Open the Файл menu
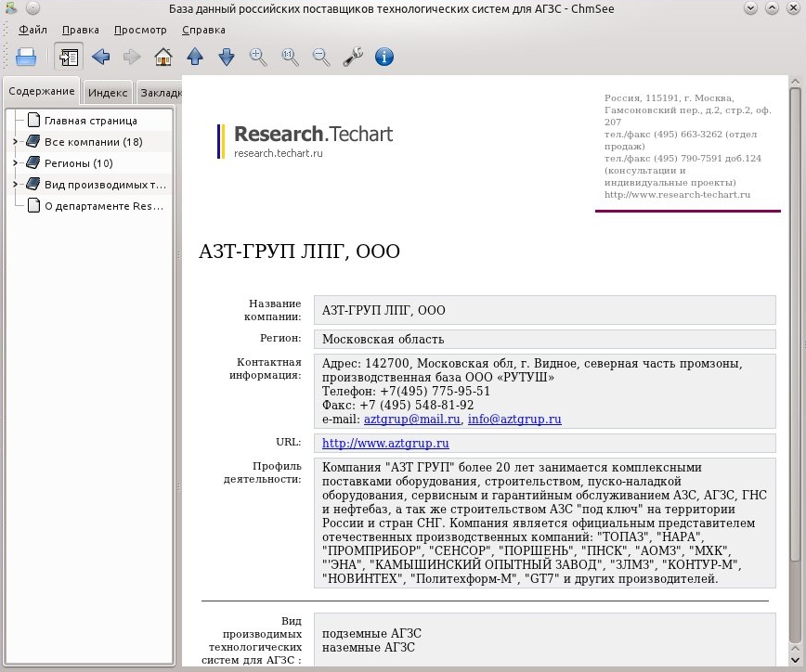The width and height of the screenshot is (806, 672). [32, 30]
